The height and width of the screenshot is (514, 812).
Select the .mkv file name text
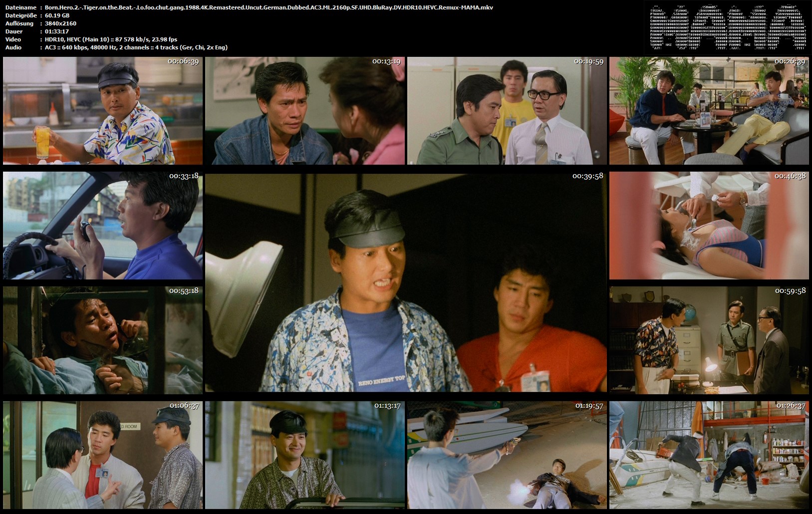(x=269, y=7)
